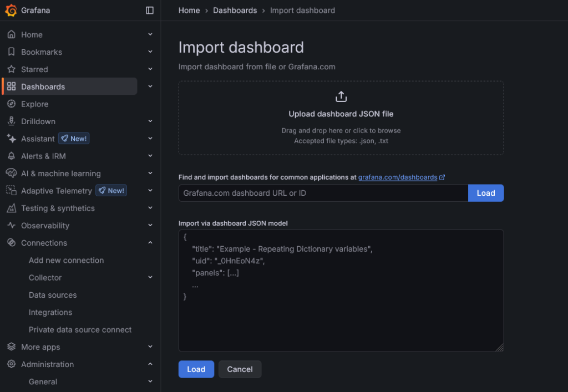Collapse sidebar using the dock panel icon
The height and width of the screenshot is (392, 568).
(150, 11)
